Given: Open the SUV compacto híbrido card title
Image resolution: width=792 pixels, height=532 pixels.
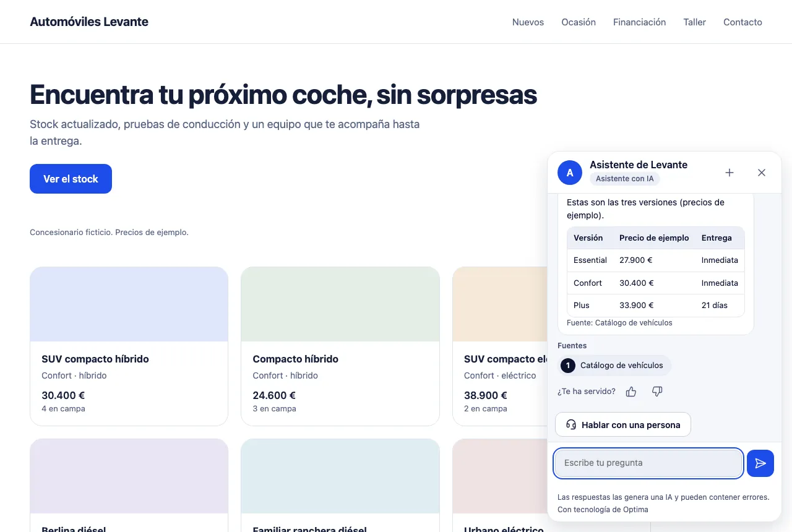Looking at the screenshot, I should click(95, 359).
